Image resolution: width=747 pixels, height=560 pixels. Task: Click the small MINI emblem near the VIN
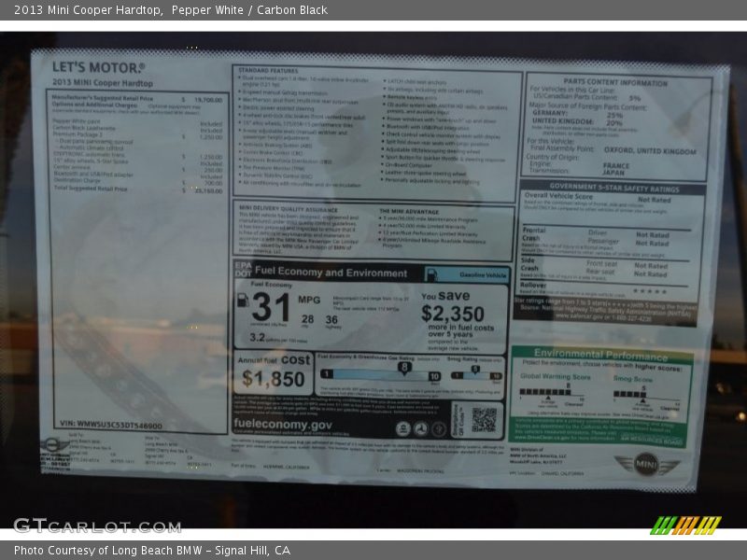tap(54, 445)
